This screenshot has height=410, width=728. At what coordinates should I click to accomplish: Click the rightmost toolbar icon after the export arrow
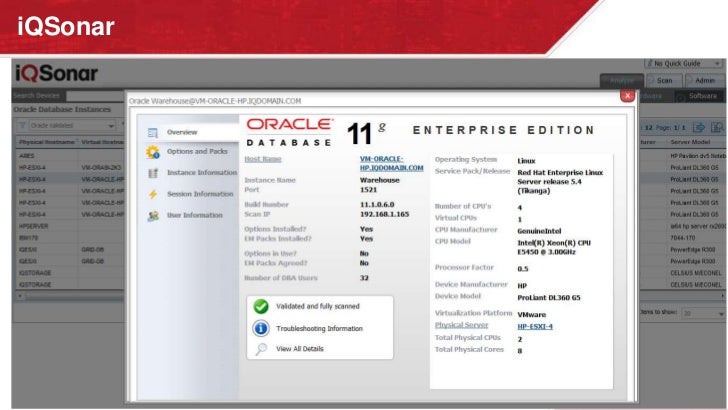pos(718,127)
